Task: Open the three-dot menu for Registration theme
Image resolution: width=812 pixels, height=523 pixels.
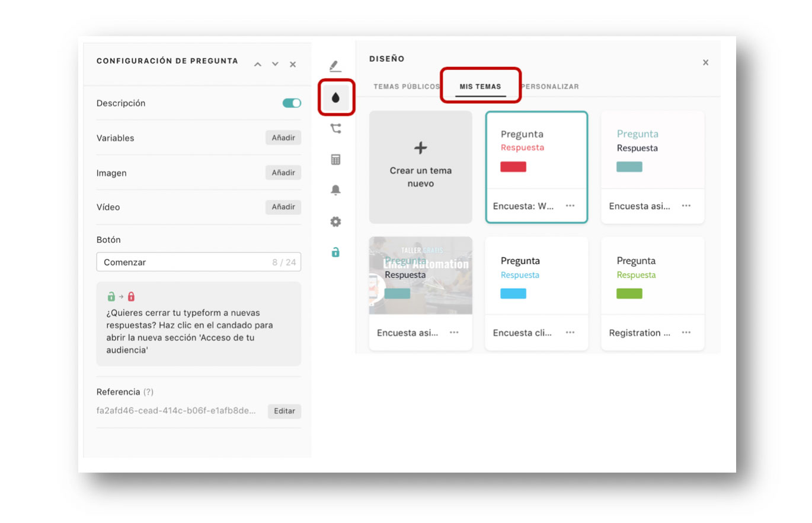Action: 686,333
